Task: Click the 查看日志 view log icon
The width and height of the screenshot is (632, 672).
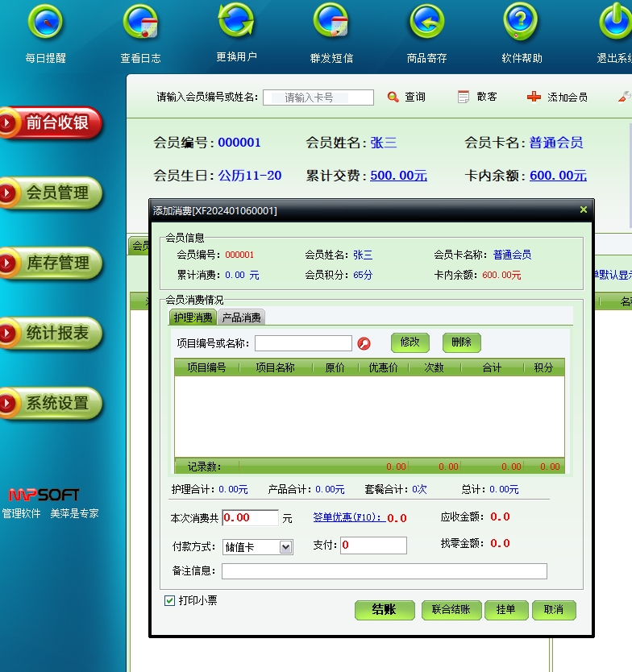Action: click(x=140, y=23)
